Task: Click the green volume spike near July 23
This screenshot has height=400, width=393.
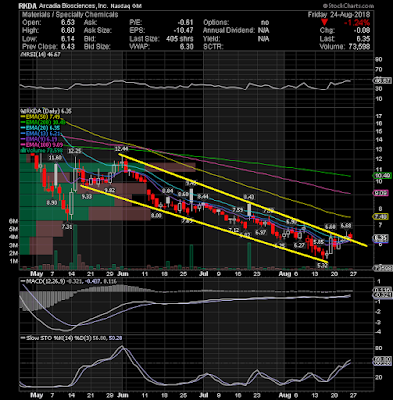Action: pyautogui.click(x=249, y=256)
